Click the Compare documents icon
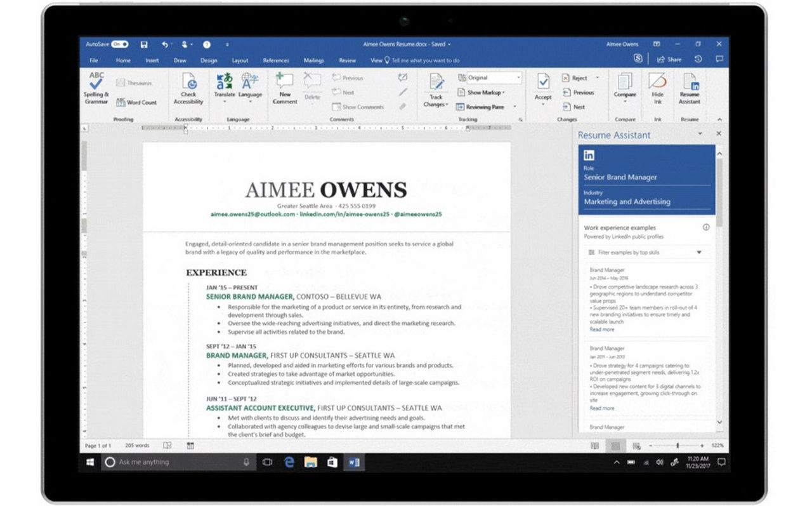This screenshot has width=812, height=506. click(x=625, y=89)
